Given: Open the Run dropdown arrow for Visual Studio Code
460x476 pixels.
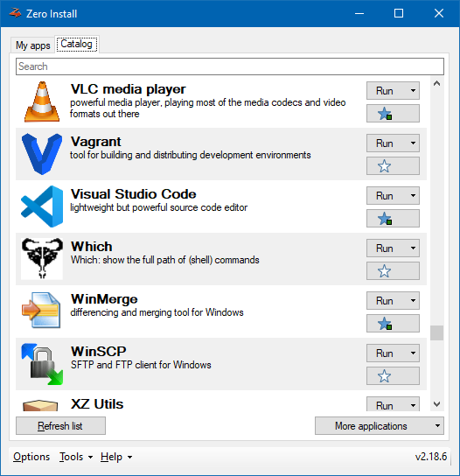Looking at the screenshot, I should [x=413, y=195].
